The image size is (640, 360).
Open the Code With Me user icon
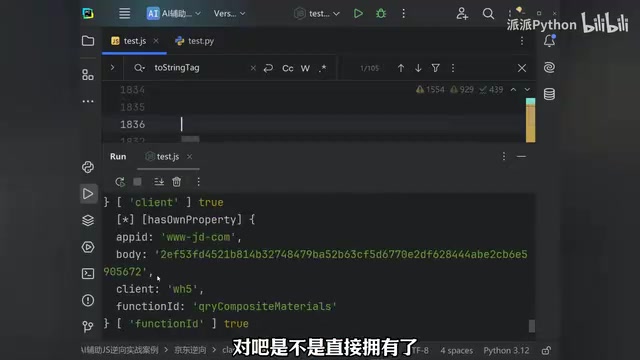pos(462,13)
